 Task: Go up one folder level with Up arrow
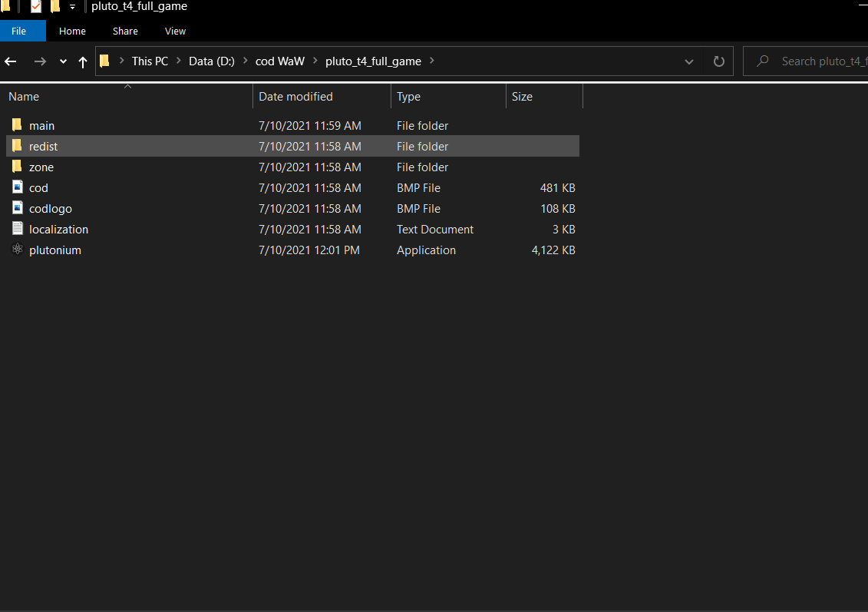[x=83, y=61]
